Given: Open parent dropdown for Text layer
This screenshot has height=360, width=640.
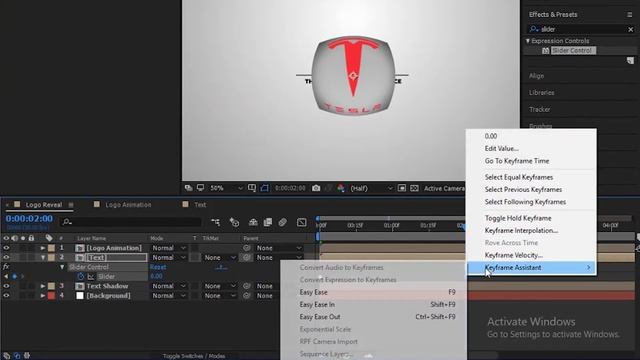Looking at the screenshot, I should coord(279,258).
